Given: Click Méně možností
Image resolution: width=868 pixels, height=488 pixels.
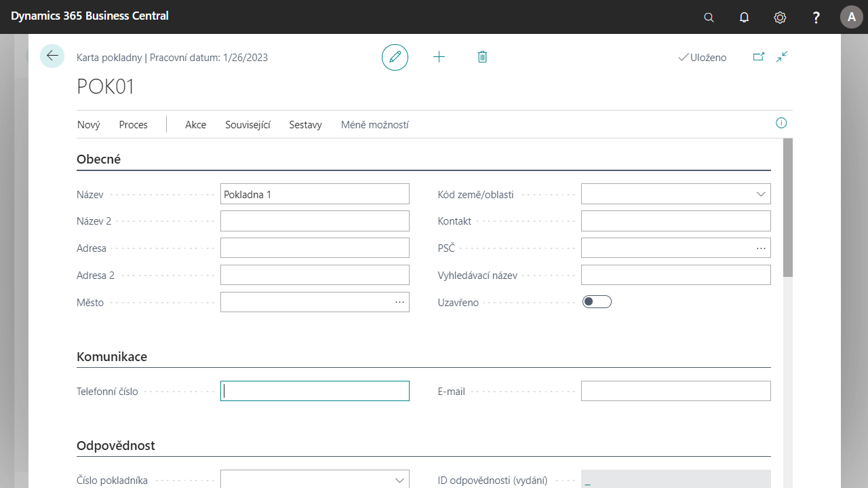Looking at the screenshot, I should pos(375,125).
